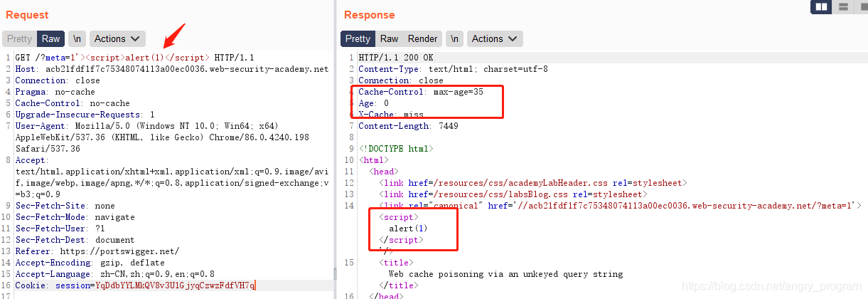Switch the Response view to Raw

pos(389,39)
